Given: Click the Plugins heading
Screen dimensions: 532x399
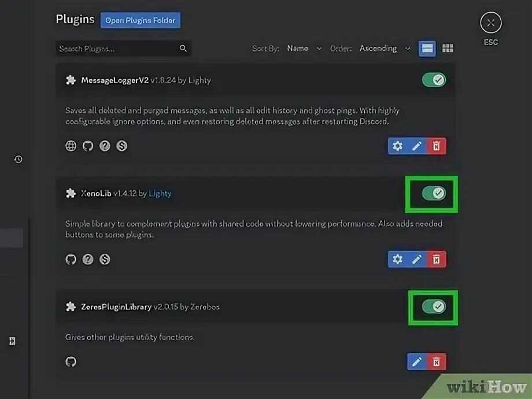Looking at the screenshot, I should pyautogui.click(x=75, y=19).
